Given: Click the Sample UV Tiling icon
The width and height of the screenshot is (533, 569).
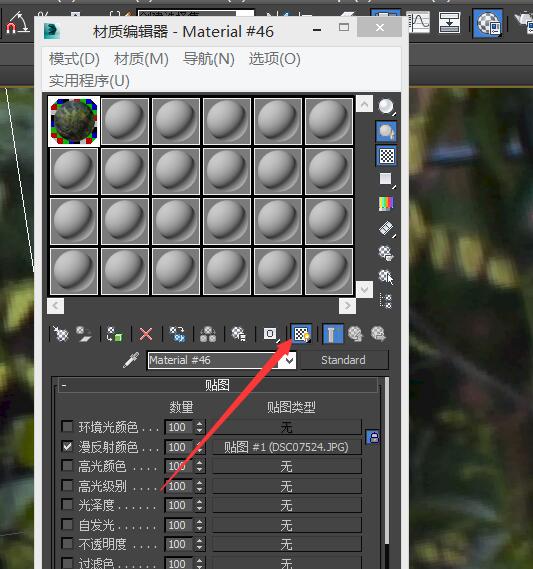Looking at the screenshot, I should [x=386, y=179].
